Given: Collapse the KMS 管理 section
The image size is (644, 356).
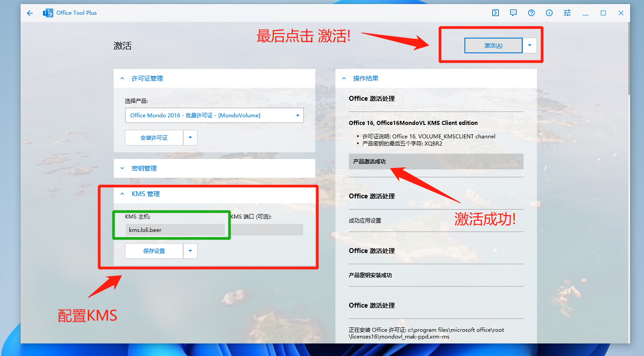Looking at the screenshot, I should (215, 194).
